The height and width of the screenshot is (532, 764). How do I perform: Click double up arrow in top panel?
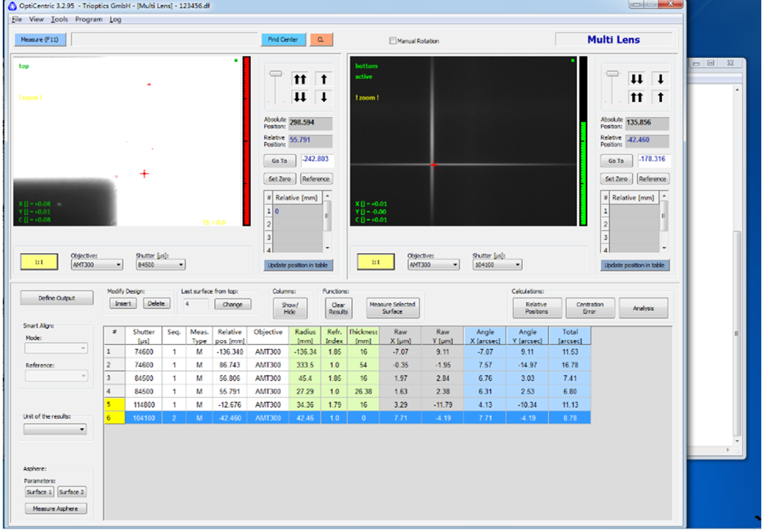coord(300,80)
